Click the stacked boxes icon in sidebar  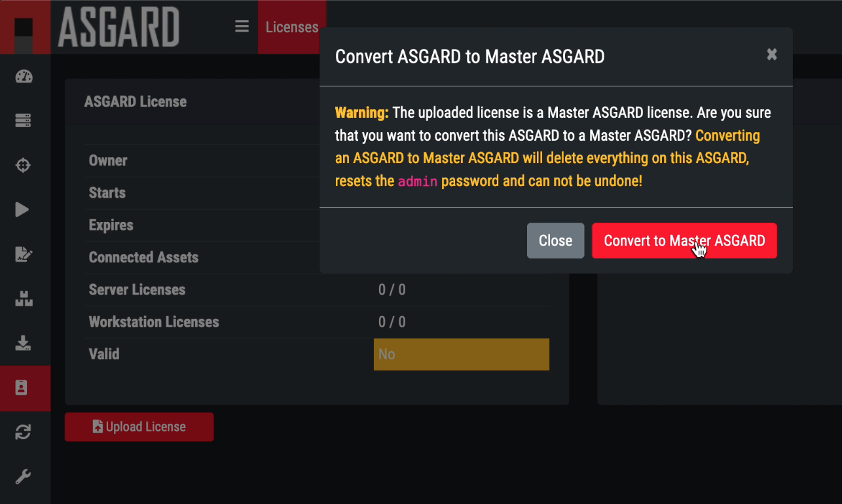[24, 299]
